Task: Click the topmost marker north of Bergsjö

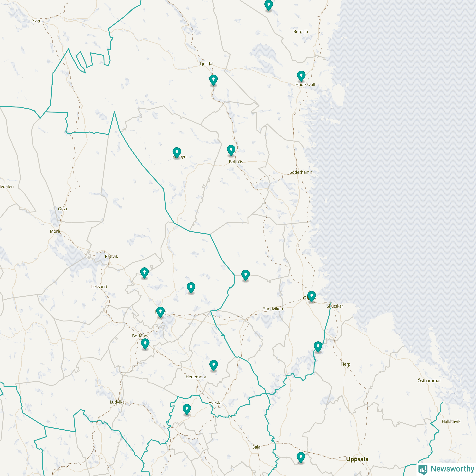Action: tap(268, 5)
